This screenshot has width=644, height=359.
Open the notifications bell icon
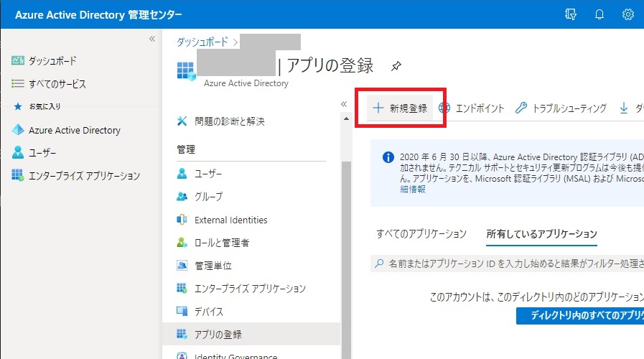[599, 14]
